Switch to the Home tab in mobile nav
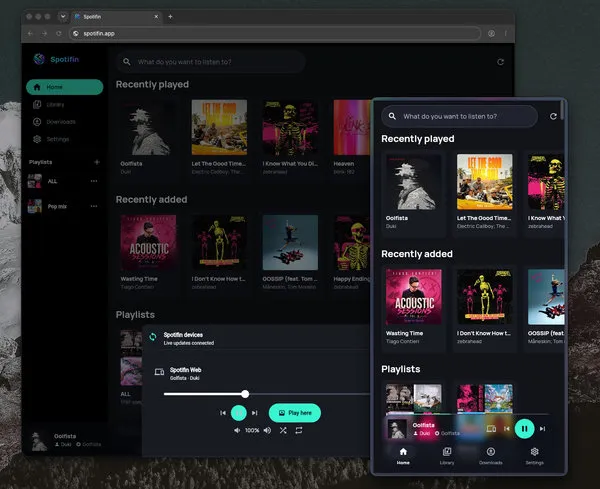Screen dimensions: 600x489 [x=403, y=456]
